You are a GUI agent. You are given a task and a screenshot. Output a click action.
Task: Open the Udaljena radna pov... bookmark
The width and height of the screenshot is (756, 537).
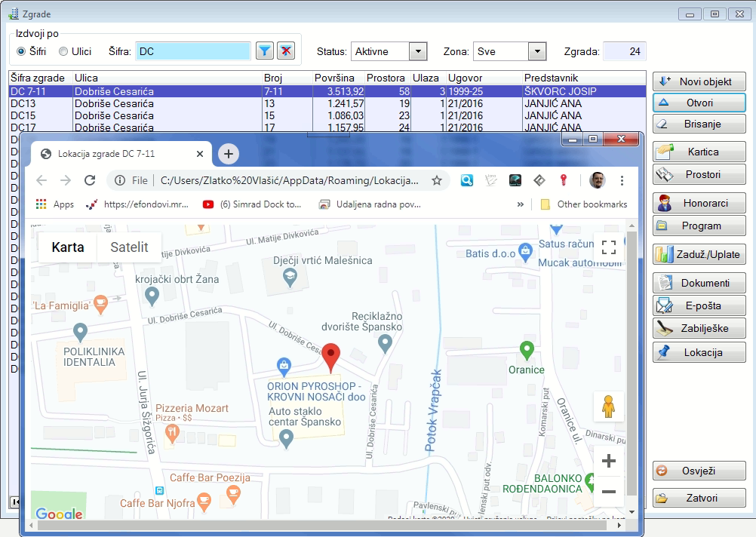pos(370,204)
